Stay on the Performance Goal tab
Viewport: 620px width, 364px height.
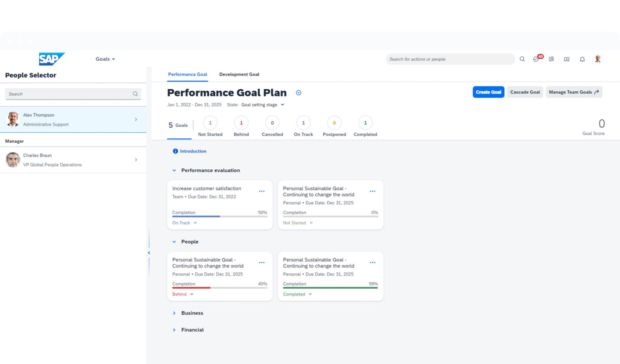[187, 74]
